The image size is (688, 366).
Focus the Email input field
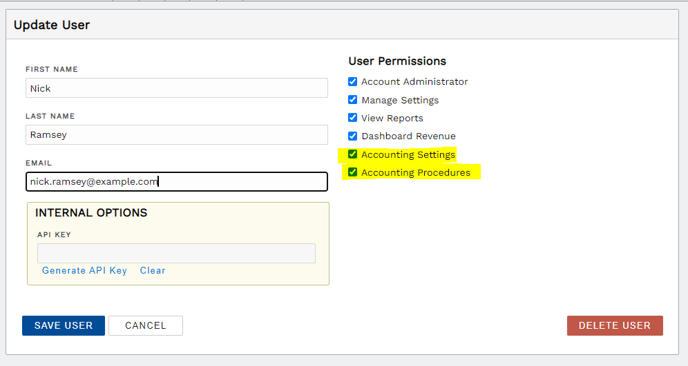click(176, 182)
